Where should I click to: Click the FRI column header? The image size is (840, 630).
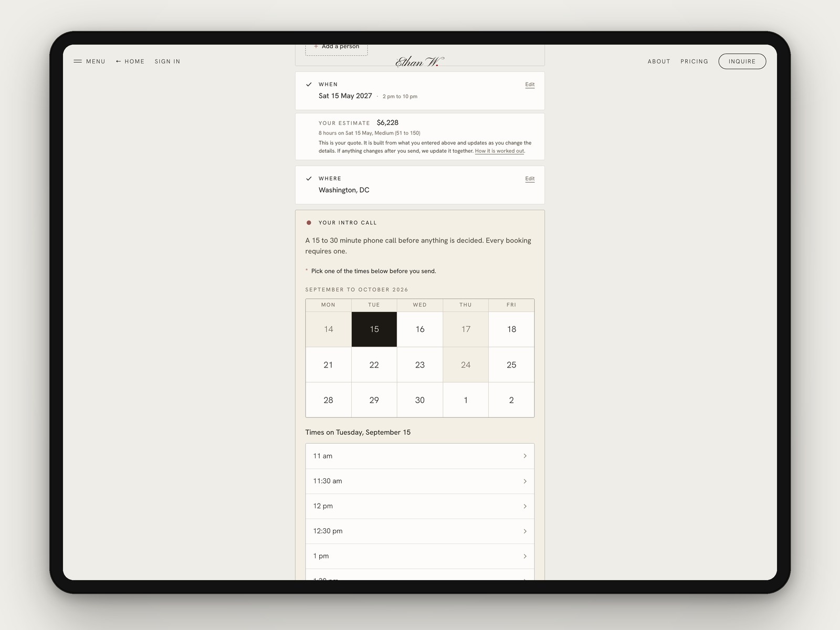pyautogui.click(x=511, y=305)
